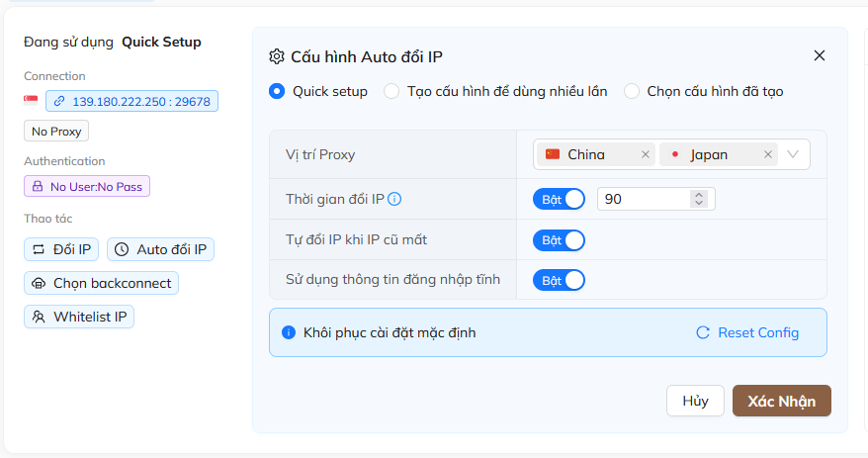Choose Chọn cấu hình đã tạo option
The image size is (868, 458).
[x=632, y=91]
